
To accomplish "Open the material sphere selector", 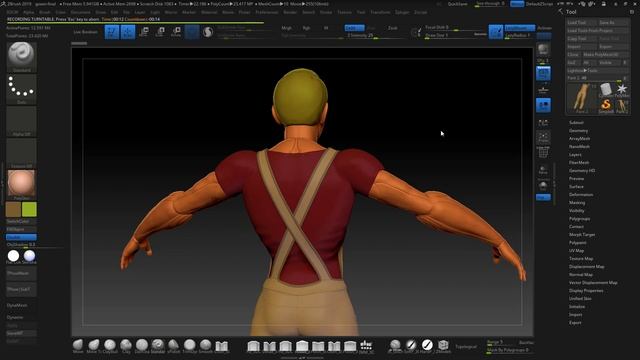I will point(22,185).
